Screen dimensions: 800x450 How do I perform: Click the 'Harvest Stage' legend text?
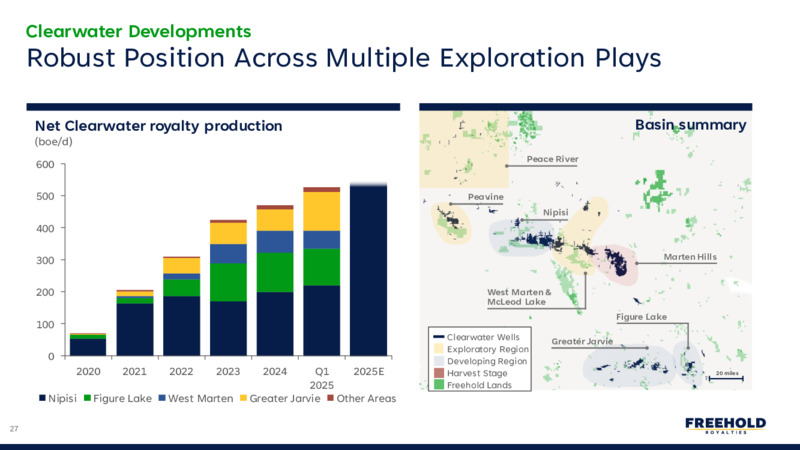pyautogui.click(x=477, y=373)
